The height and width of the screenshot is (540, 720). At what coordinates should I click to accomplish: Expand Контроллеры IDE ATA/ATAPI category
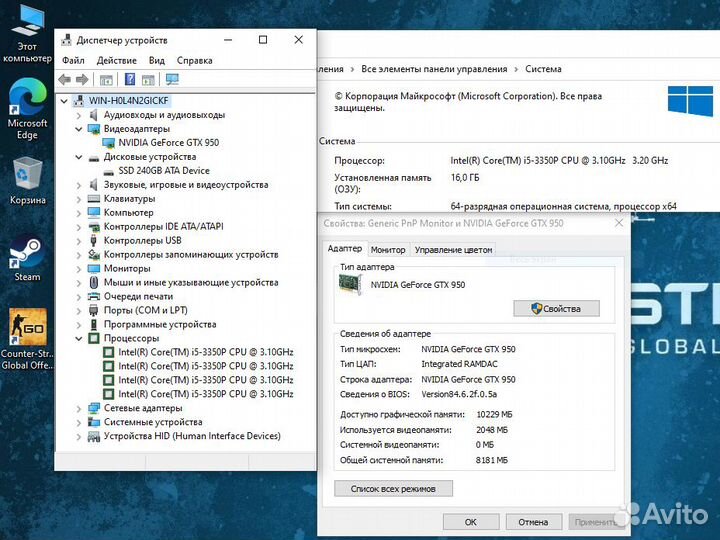pos(79,227)
